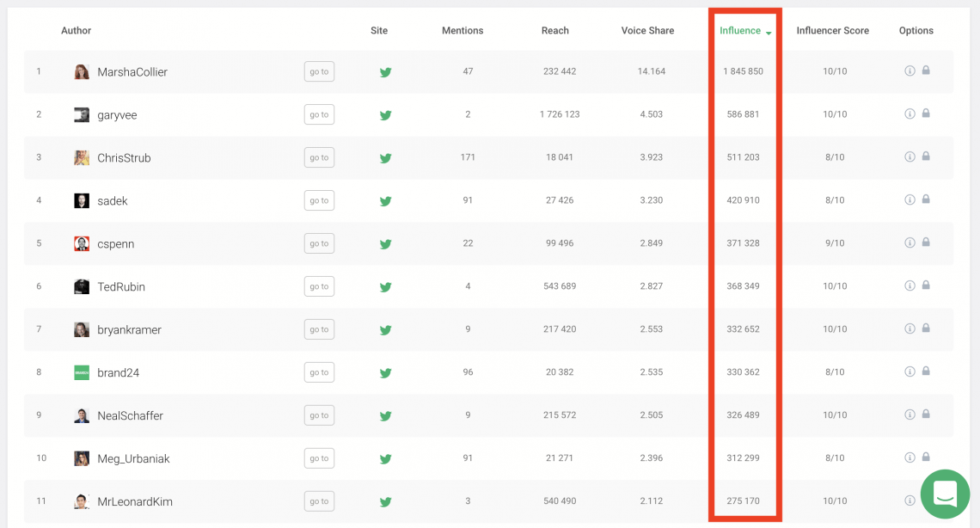The image size is (980, 528).
Task: Click MarshaCollier's avatar thumbnail
Action: click(82, 72)
